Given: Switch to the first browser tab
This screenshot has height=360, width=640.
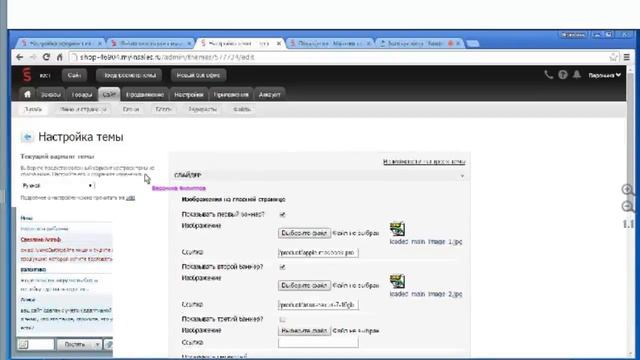Looking at the screenshot, I should tap(61, 43).
